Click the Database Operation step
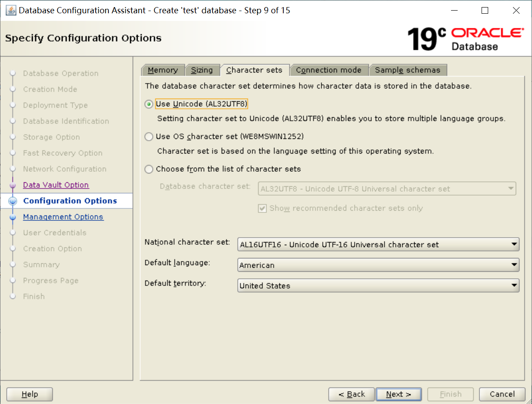 [61, 73]
